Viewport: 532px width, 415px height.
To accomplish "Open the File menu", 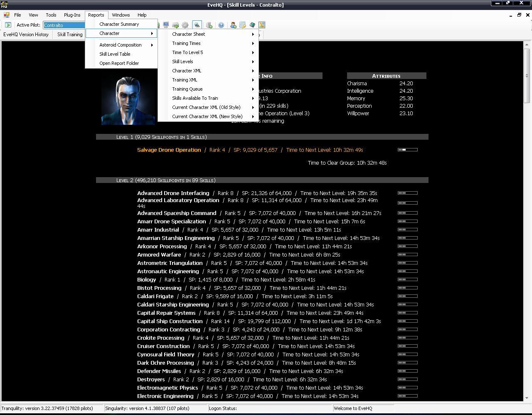I will tap(17, 15).
